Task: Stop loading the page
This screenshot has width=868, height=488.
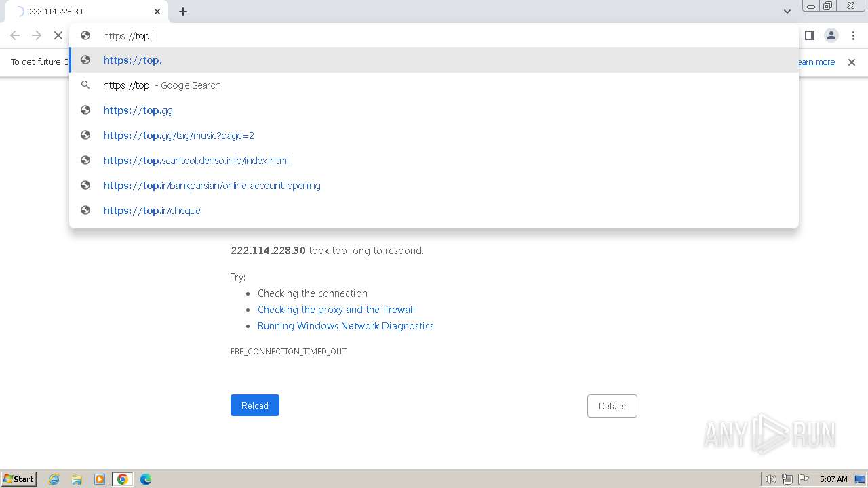Action: [x=58, y=35]
